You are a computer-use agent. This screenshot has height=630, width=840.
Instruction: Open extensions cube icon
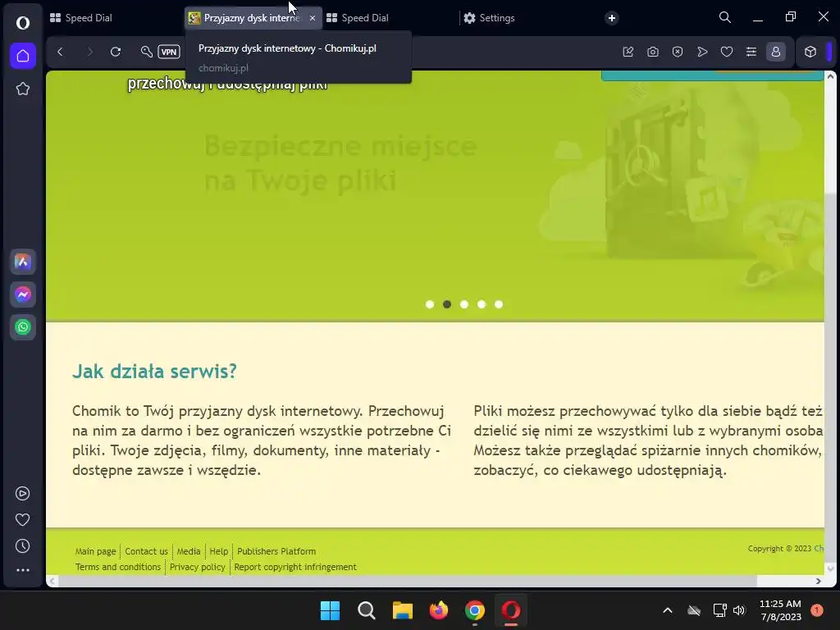click(x=810, y=52)
